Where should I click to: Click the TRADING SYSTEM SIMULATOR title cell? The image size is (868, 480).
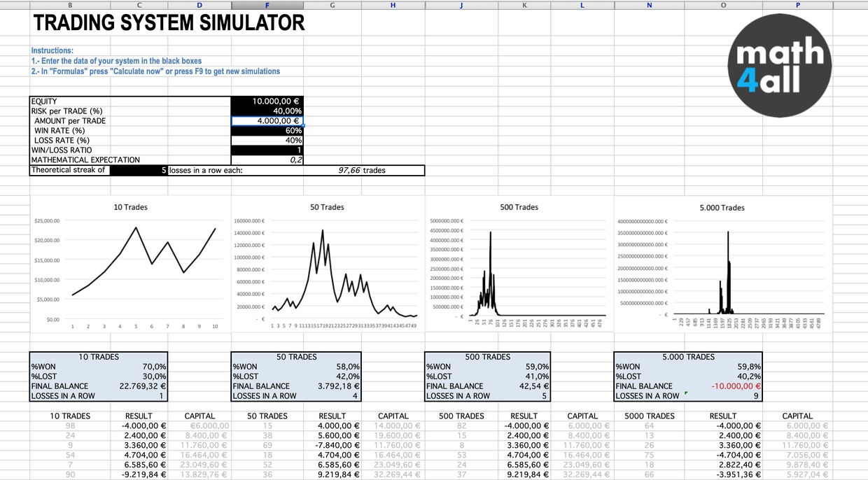pyautogui.click(x=169, y=23)
